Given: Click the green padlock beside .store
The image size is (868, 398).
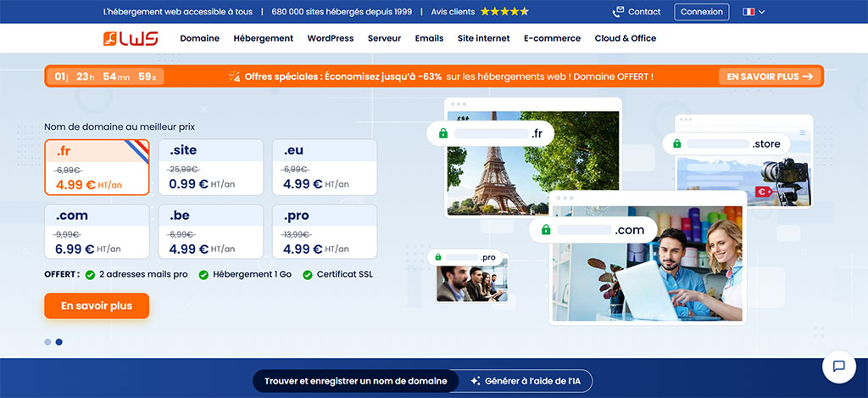Looking at the screenshot, I should tap(676, 144).
